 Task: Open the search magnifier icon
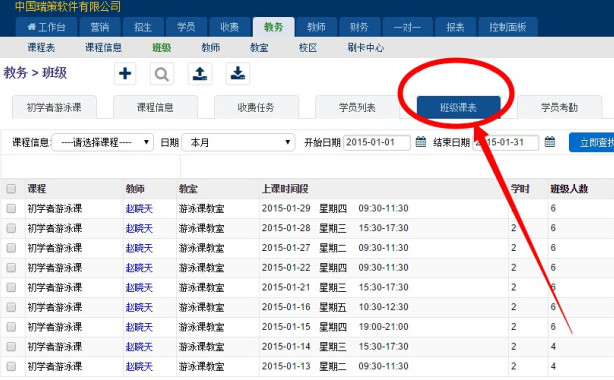pyautogui.click(x=162, y=74)
